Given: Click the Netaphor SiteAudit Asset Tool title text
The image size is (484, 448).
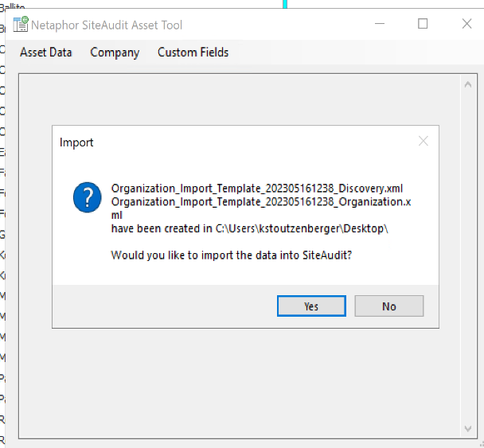Looking at the screenshot, I should click(107, 25).
